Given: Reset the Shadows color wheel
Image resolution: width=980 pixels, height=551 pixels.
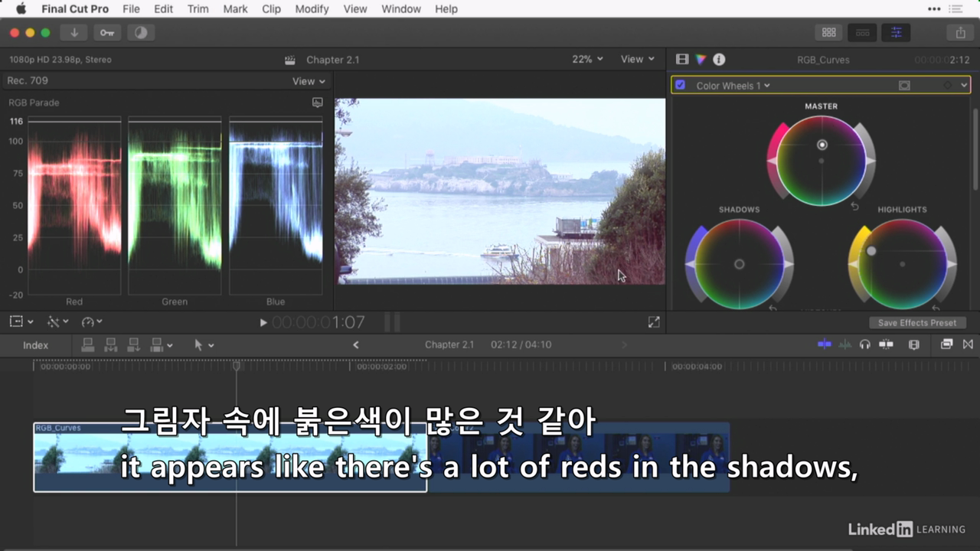Looking at the screenshot, I should click(773, 308).
